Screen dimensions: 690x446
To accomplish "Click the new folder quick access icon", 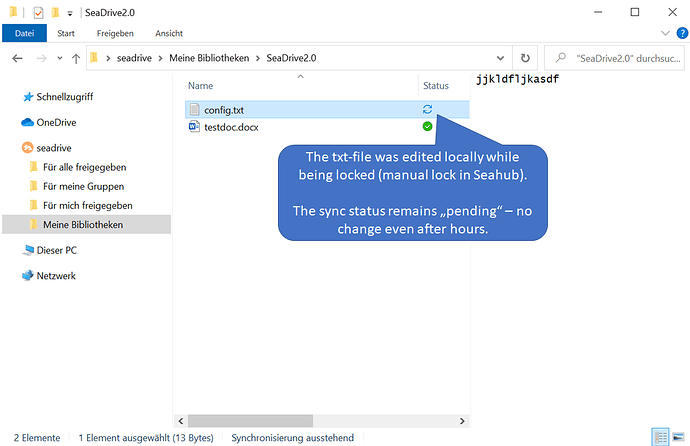I will [x=55, y=12].
